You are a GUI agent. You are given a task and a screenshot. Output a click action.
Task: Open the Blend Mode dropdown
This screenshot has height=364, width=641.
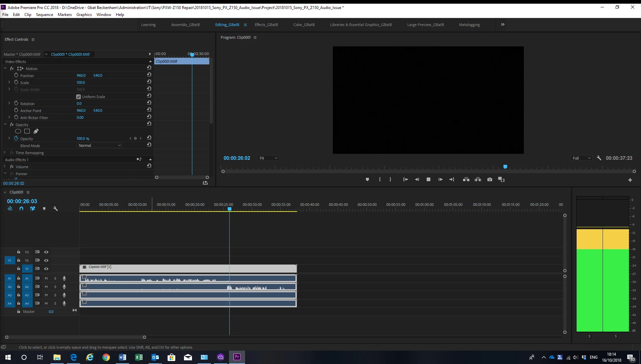99,145
